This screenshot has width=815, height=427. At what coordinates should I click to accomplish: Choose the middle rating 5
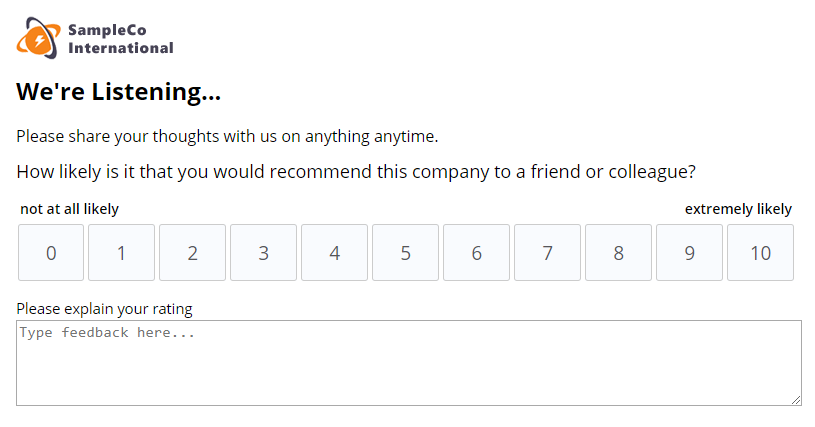pos(406,253)
